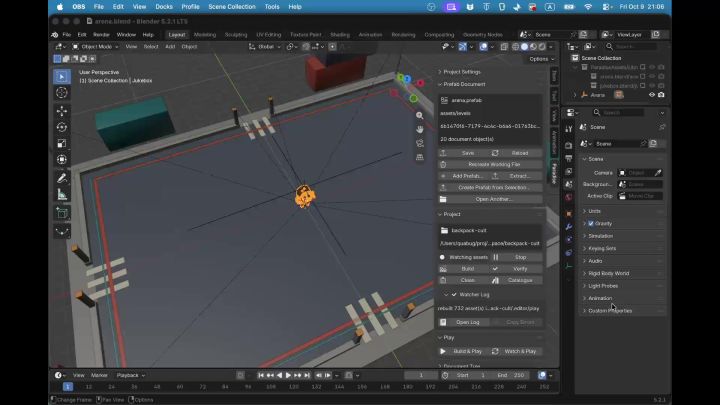The image size is (720, 405).
Task: Open Blender's Render menu
Action: (x=101, y=35)
